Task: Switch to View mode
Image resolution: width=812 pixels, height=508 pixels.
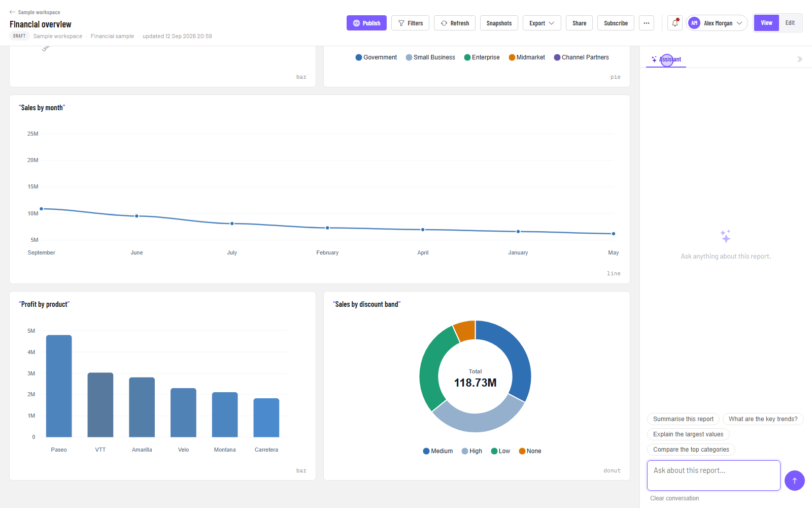Action: pyautogui.click(x=766, y=23)
